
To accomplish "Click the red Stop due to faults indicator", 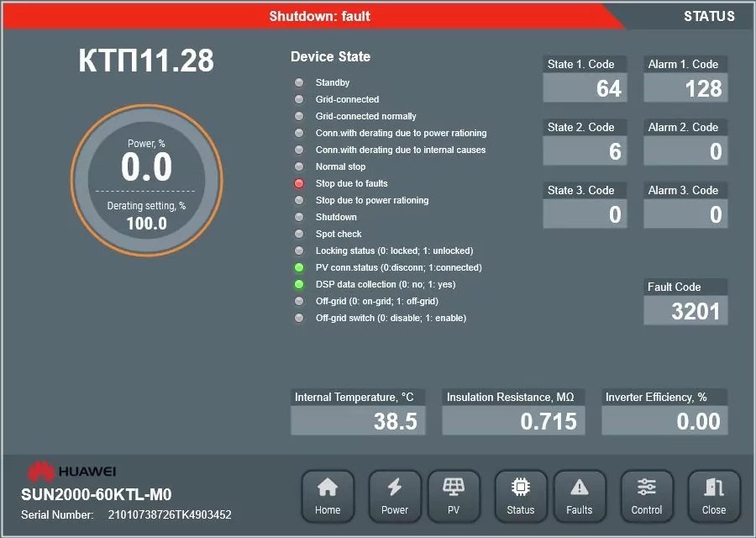I will coord(299,183).
